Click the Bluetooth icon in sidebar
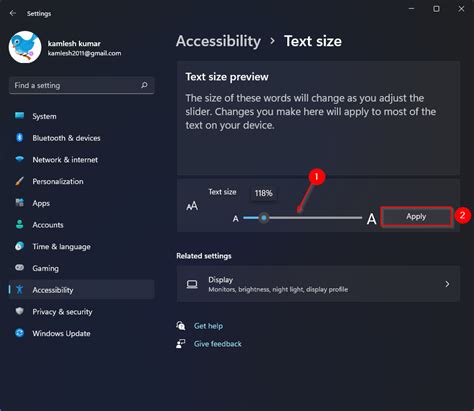474x411 pixels. tap(20, 137)
